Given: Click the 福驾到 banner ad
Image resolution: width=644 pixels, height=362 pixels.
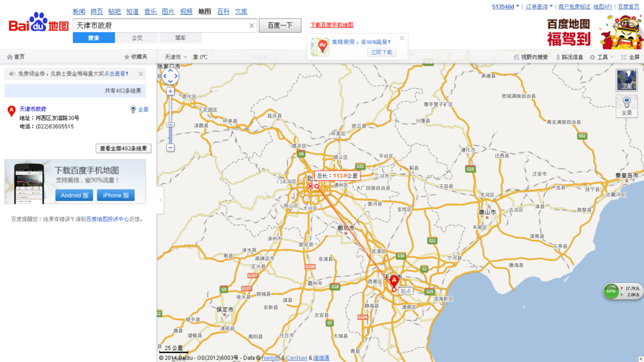Looking at the screenshot, I should [x=594, y=32].
